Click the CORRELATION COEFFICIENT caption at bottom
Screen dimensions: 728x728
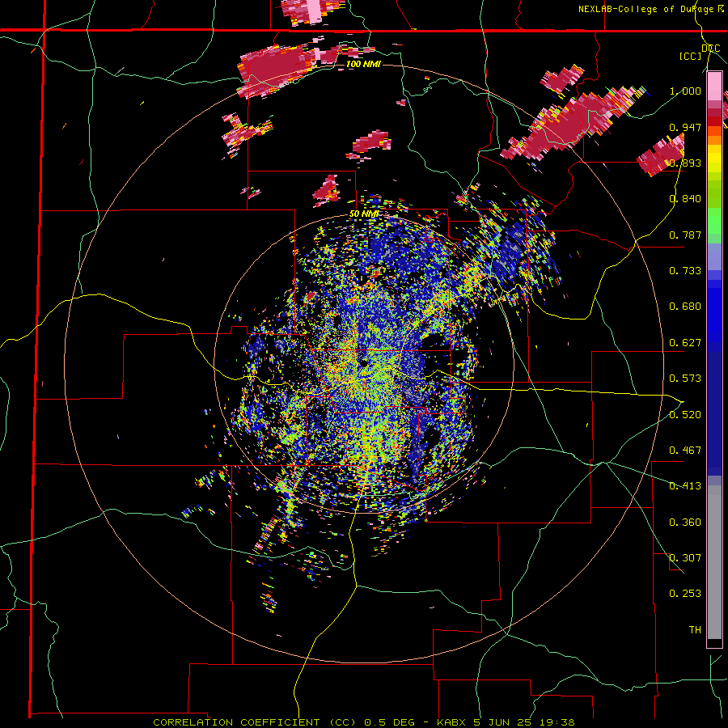364,722
